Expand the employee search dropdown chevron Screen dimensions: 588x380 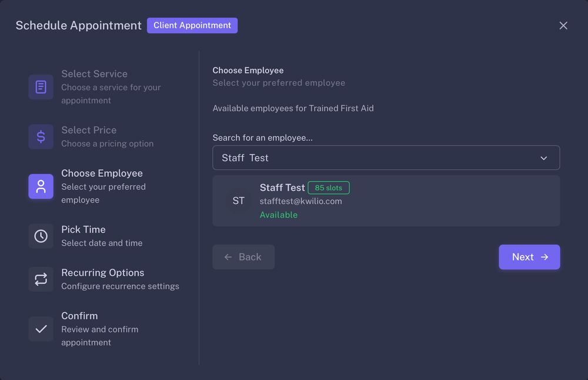click(x=544, y=158)
